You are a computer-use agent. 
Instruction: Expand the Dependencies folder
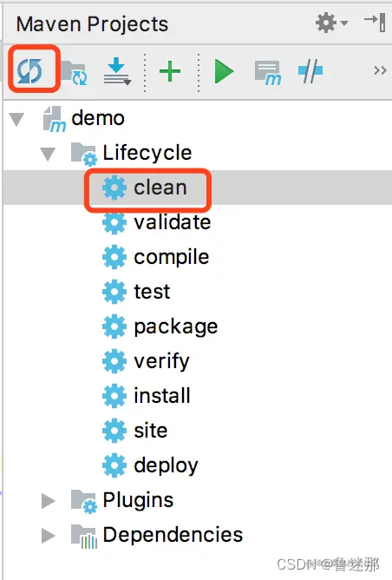49,536
